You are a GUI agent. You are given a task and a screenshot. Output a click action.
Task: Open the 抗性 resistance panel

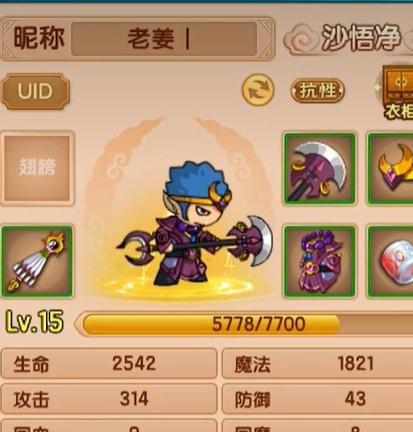point(318,90)
